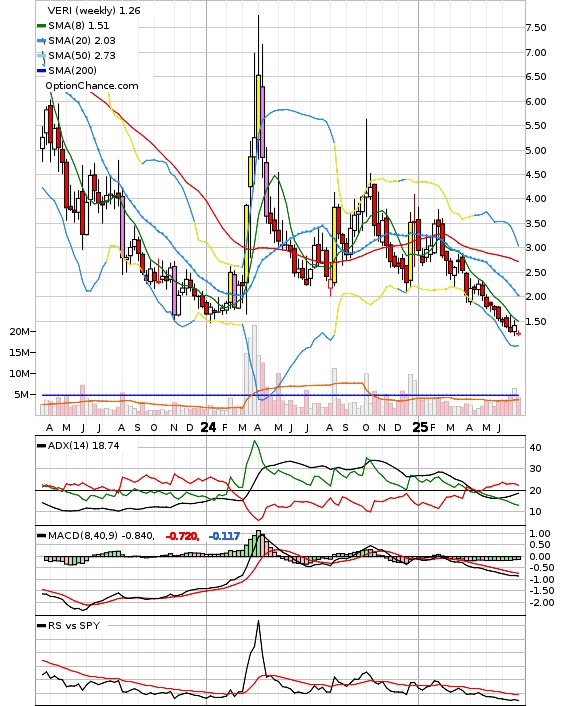
Task: Click the black ADX legend line marker
Action: [x=41, y=446]
